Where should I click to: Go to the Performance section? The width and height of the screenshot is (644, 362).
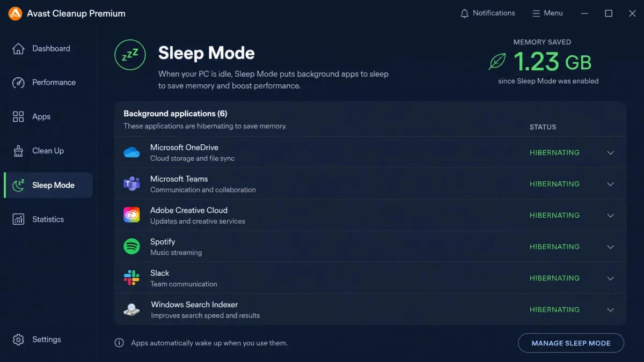point(48,83)
